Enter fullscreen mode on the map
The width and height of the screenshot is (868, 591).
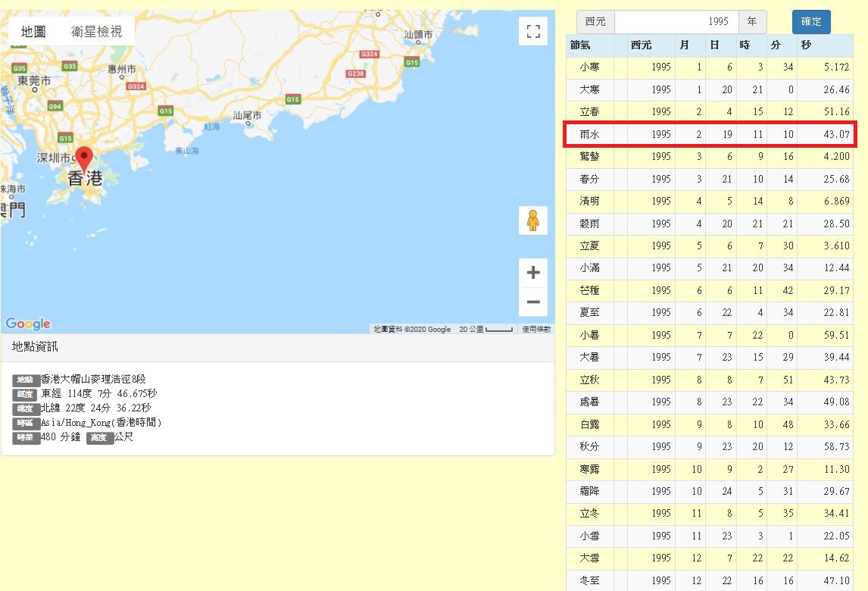click(x=533, y=31)
